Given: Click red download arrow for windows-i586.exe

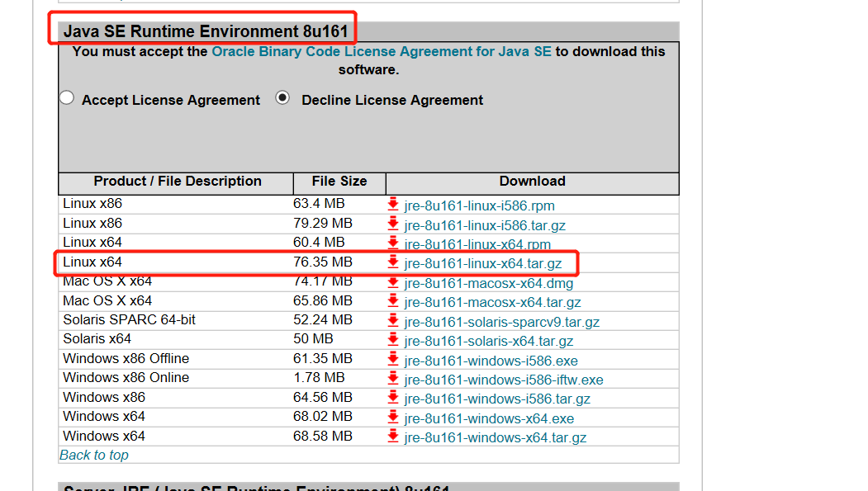Looking at the screenshot, I should pos(393,359).
